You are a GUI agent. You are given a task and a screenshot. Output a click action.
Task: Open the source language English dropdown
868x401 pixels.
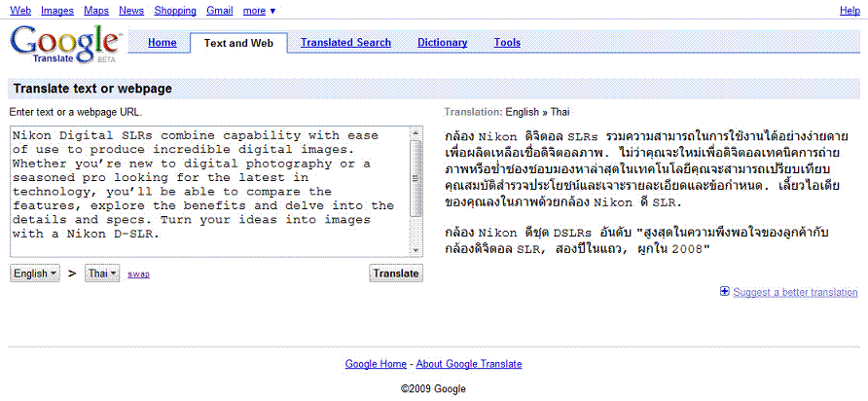[35, 273]
